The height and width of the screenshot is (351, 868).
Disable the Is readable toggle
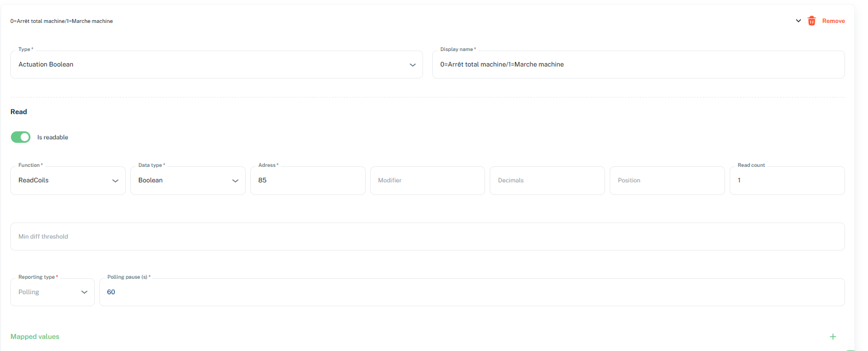point(21,137)
